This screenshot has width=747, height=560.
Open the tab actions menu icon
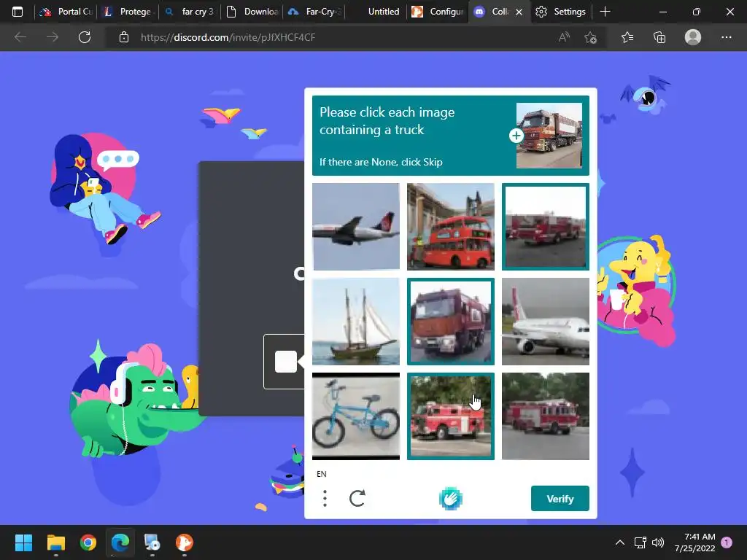coord(18,12)
